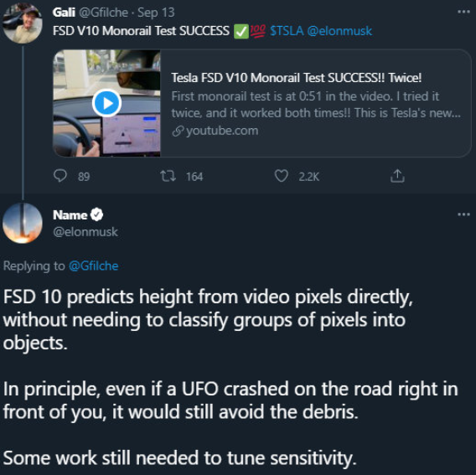Open the @elonmusk mention in Gali's tweet
476x475 pixels.
tap(339, 31)
